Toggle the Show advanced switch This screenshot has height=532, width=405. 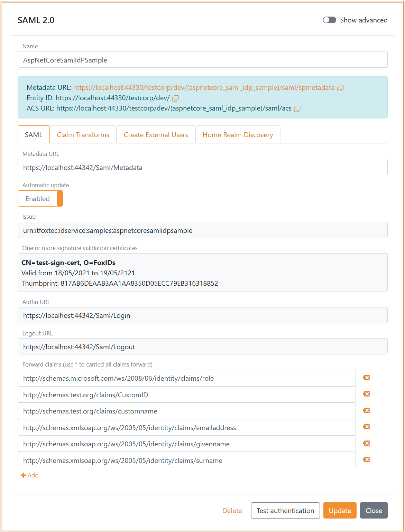click(x=329, y=20)
